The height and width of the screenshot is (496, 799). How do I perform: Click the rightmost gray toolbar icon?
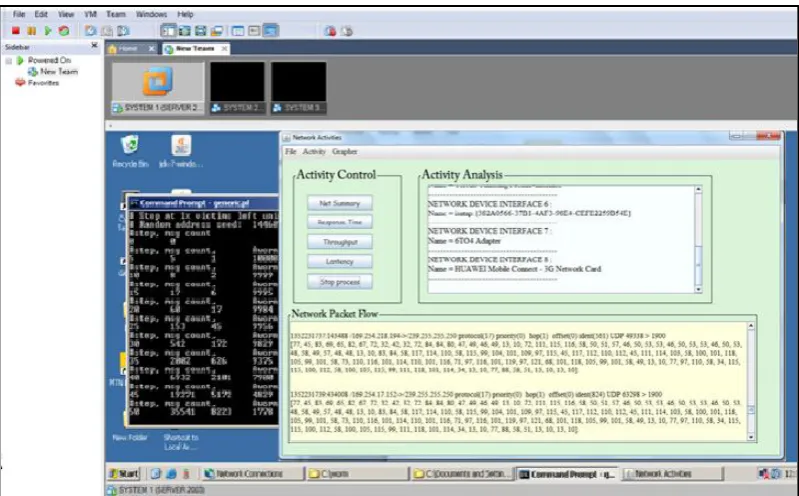(x=347, y=31)
